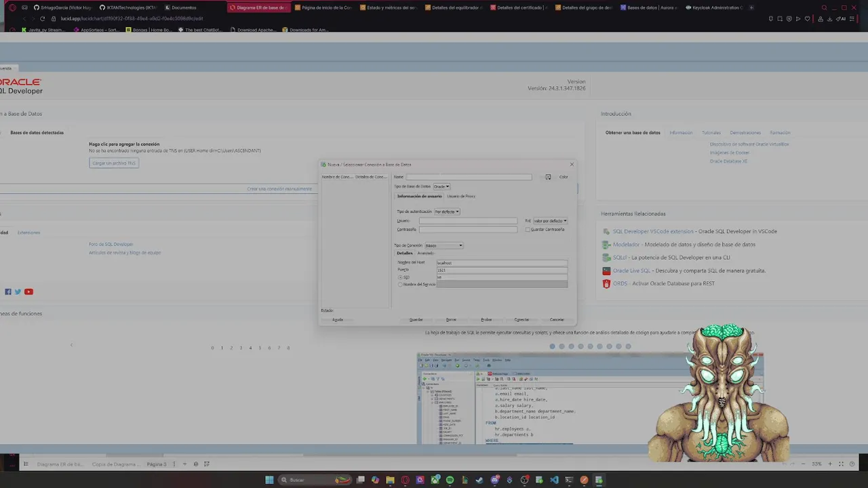Click the SQL worksheet screenshot thumbnail

click(590, 399)
